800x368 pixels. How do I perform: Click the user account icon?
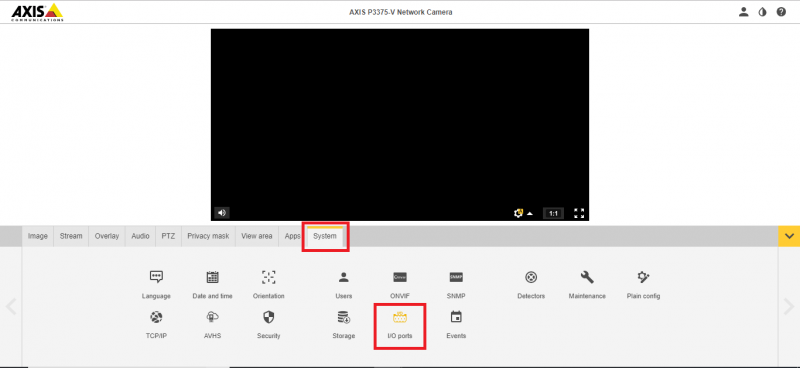pyautogui.click(x=743, y=12)
